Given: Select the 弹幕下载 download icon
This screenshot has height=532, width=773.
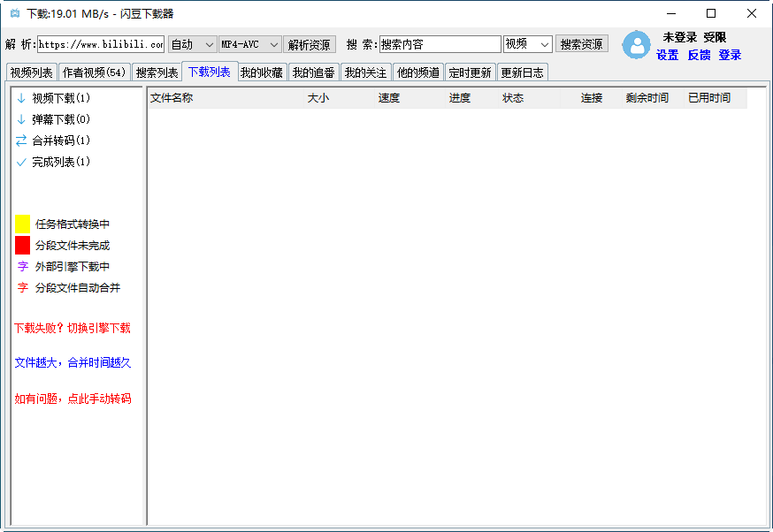Looking at the screenshot, I should click(19, 119).
